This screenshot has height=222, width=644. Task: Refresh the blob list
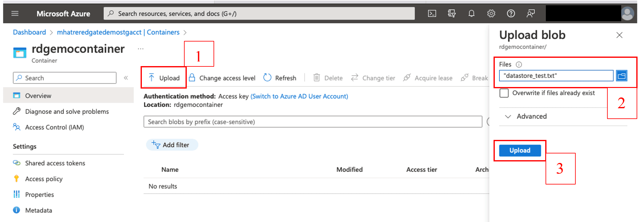pos(280,78)
